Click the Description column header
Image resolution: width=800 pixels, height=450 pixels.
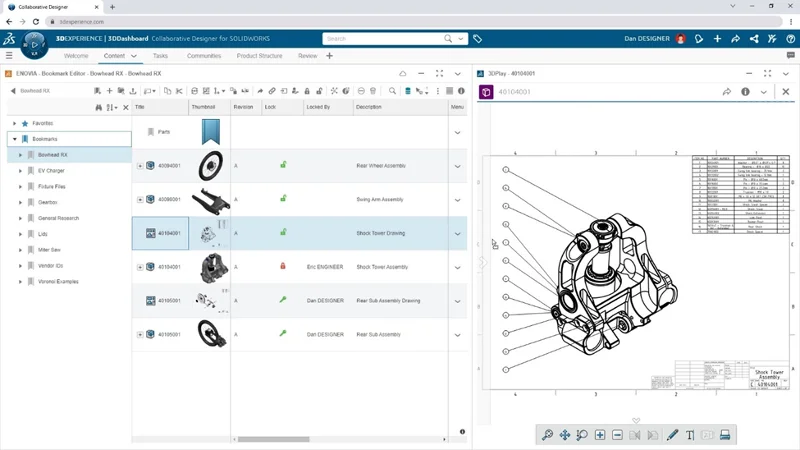pyautogui.click(x=368, y=107)
